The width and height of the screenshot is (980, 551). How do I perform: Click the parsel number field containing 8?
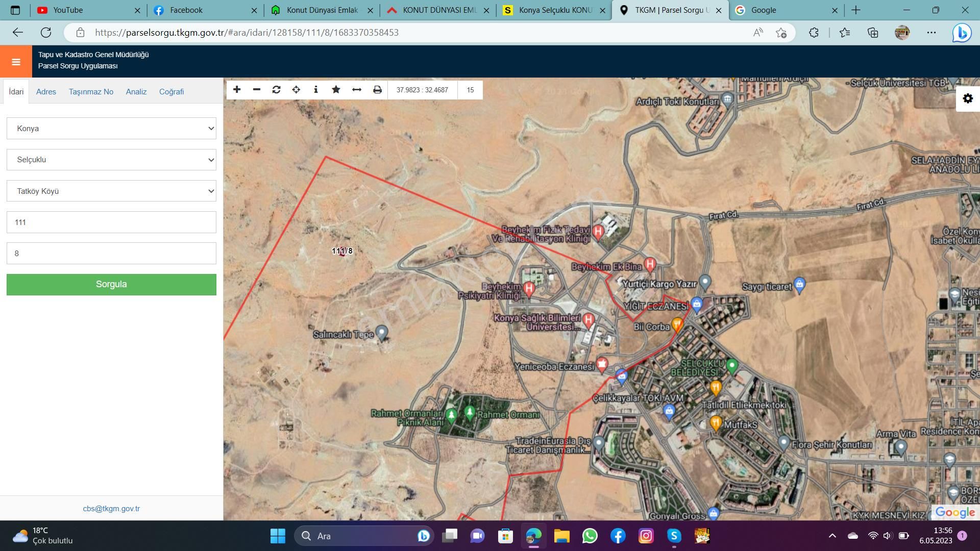pos(111,254)
